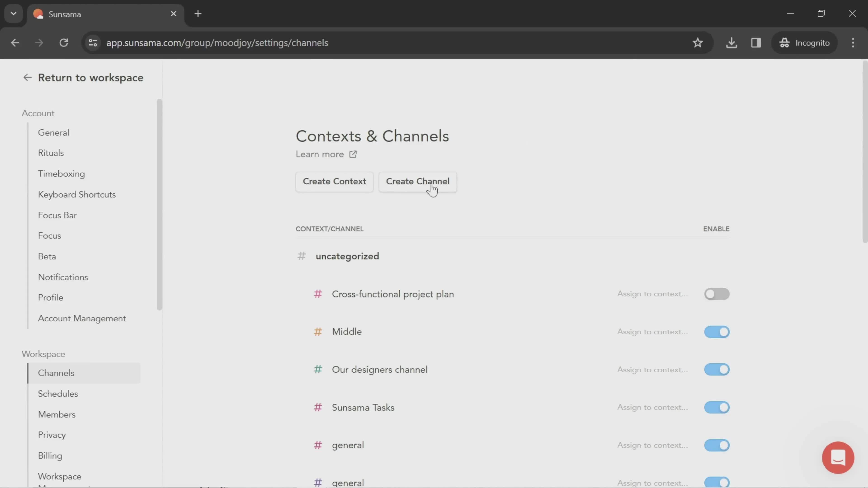Open Keyboard Shortcuts settings
The height and width of the screenshot is (488, 868).
click(x=77, y=195)
